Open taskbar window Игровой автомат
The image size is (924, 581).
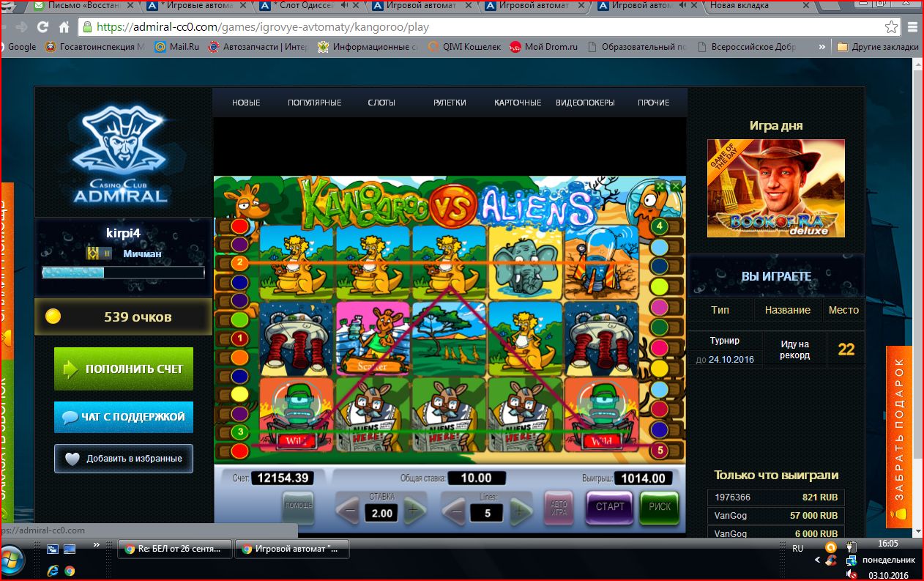click(292, 548)
